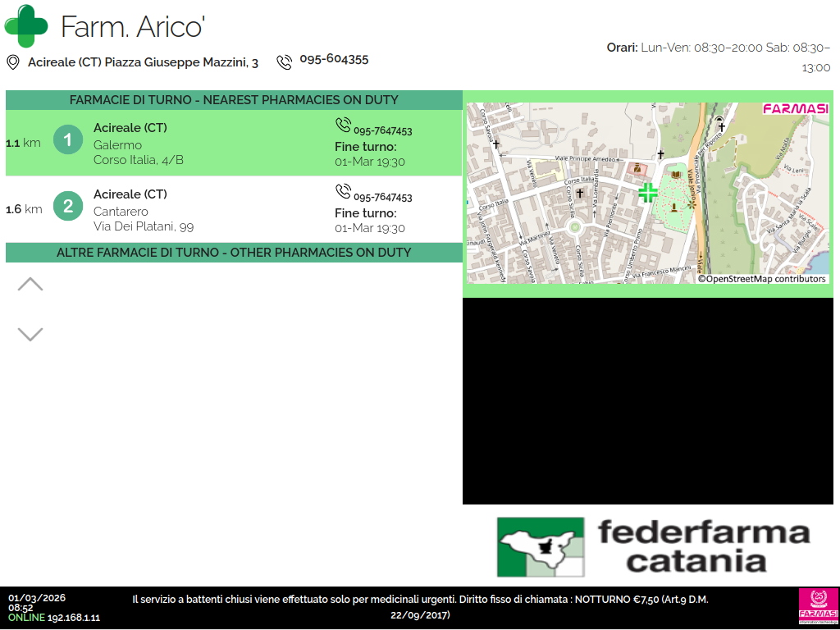Viewport: 840px width, 630px height.
Task: Click the phone icon beside 095-604355
Action: point(284,62)
